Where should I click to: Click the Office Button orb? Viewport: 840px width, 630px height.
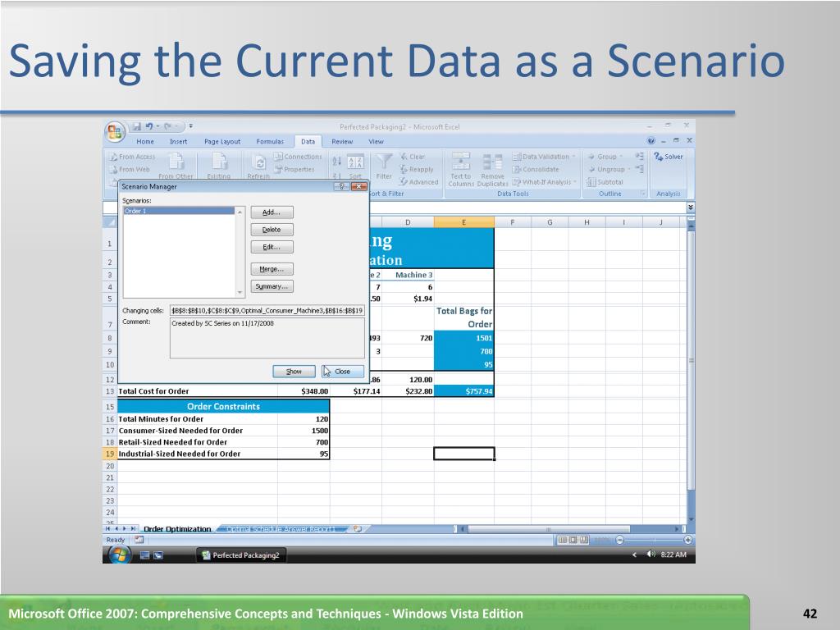tap(115, 132)
